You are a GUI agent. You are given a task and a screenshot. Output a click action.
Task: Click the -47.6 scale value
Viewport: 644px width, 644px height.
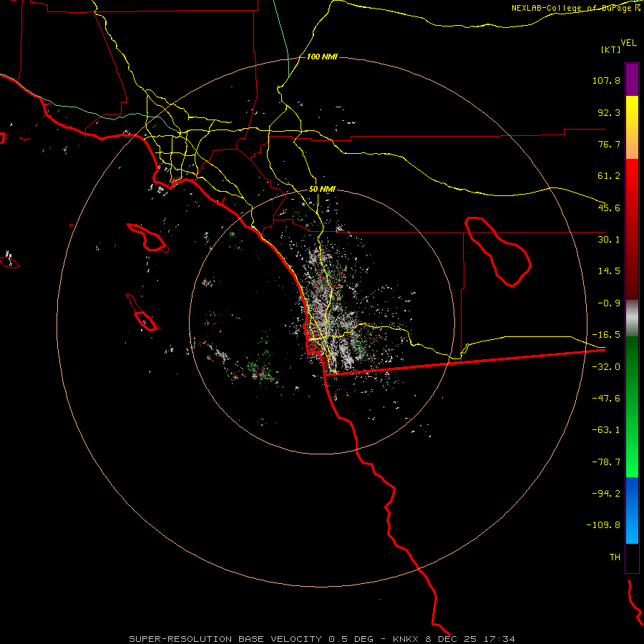(x=606, y=399)
